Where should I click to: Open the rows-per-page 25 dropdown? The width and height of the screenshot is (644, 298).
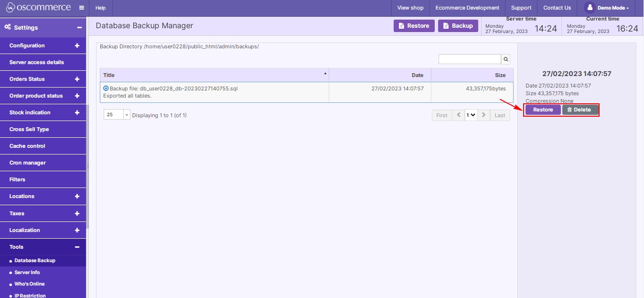(x=117, y=115)
